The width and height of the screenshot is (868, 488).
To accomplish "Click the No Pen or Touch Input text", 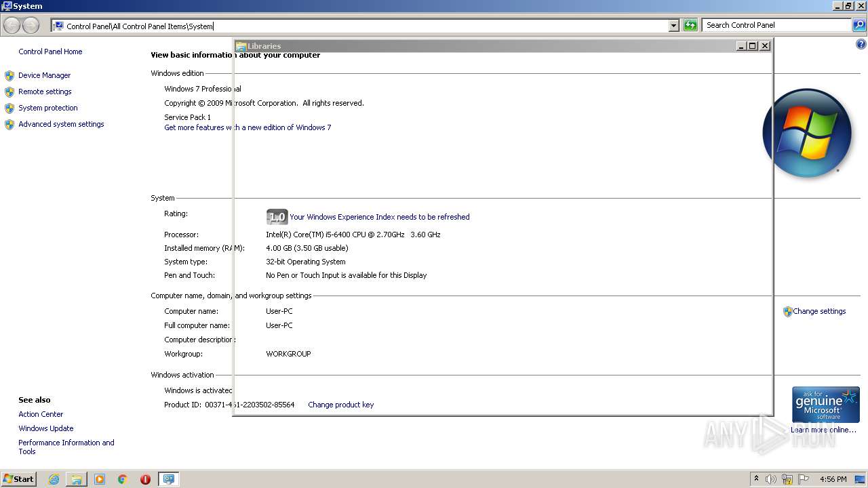I will (347, 275).
